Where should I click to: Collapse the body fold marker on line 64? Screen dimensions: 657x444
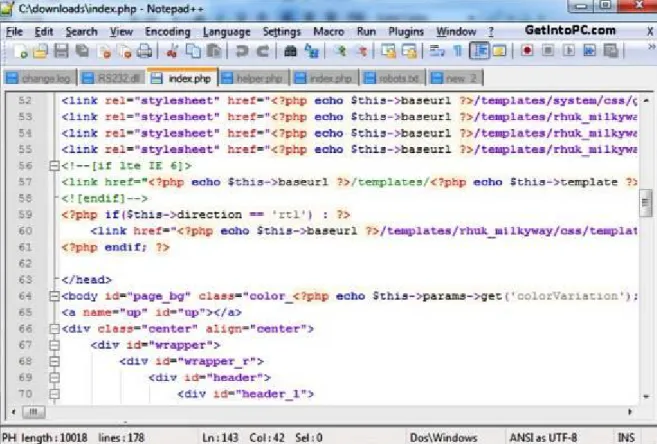pyautogui.click(x=54, y=296)
